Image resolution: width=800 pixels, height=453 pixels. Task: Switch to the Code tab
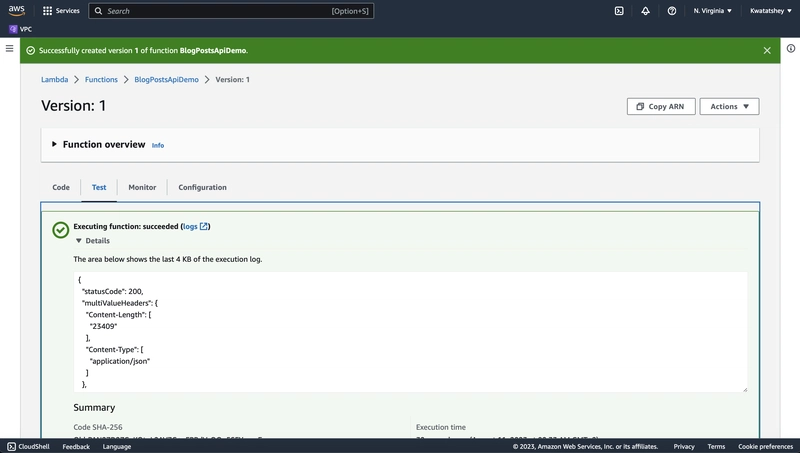click(x=61, y=187)
